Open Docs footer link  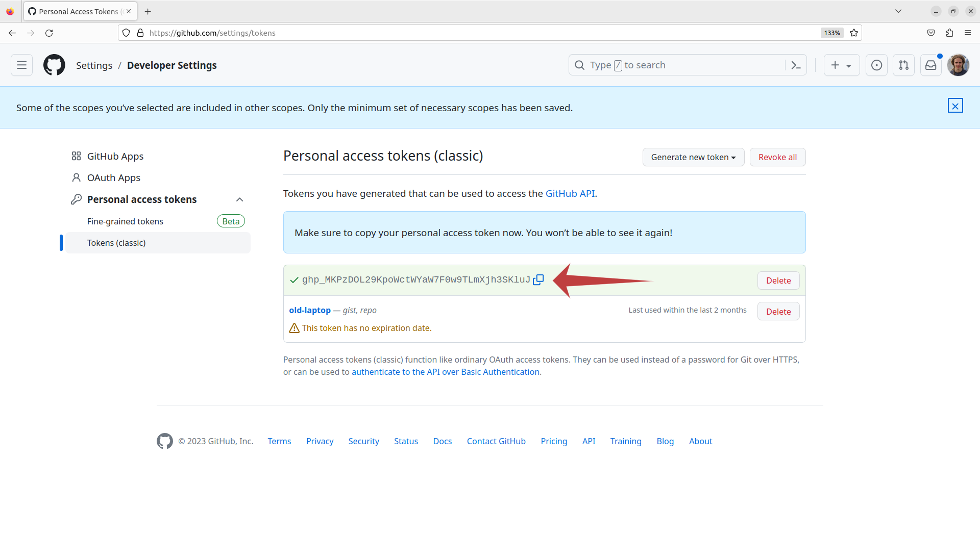coord(443,441)
